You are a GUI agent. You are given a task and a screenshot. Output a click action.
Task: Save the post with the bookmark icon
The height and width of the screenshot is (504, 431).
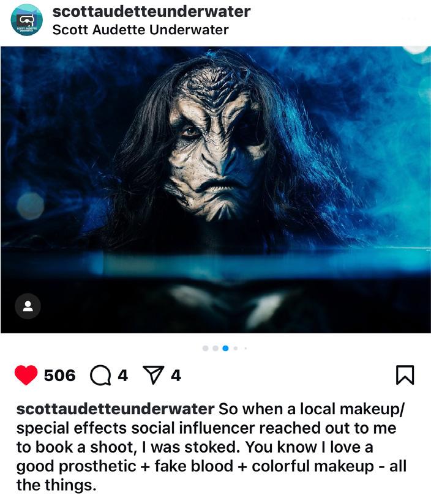coord(405,375)
